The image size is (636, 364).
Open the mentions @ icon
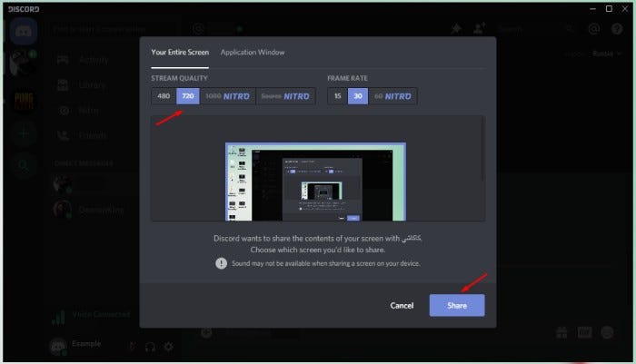point(594,29)
